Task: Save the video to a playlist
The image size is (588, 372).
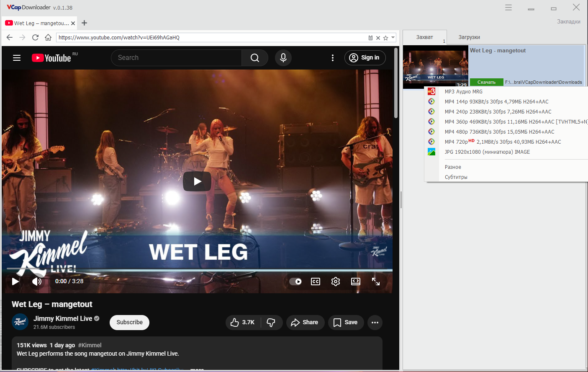Action: click(x=346, y=322)
